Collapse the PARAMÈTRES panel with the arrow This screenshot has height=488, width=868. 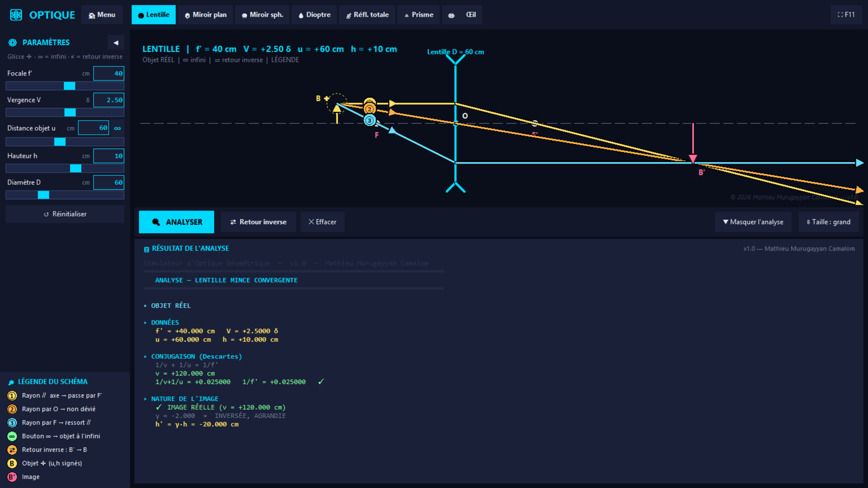(116, 42)
